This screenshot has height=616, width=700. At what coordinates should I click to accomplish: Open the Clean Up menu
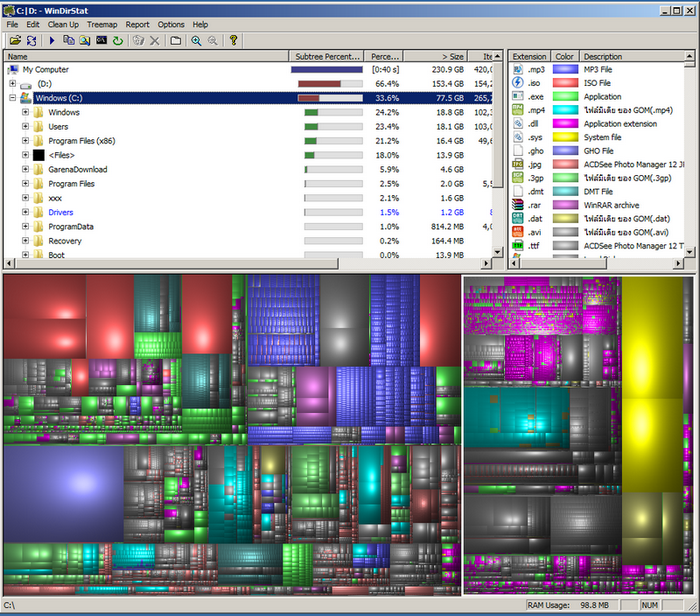point(63,24)
